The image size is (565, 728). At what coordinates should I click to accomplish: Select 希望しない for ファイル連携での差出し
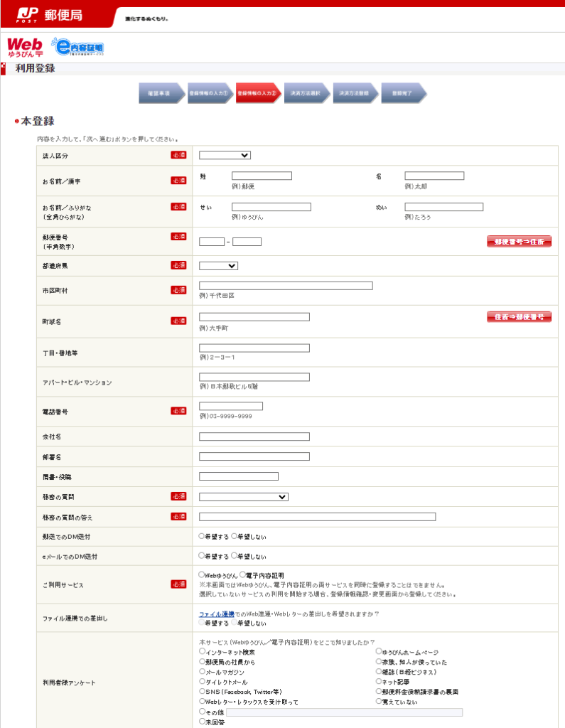click(234, 623)
